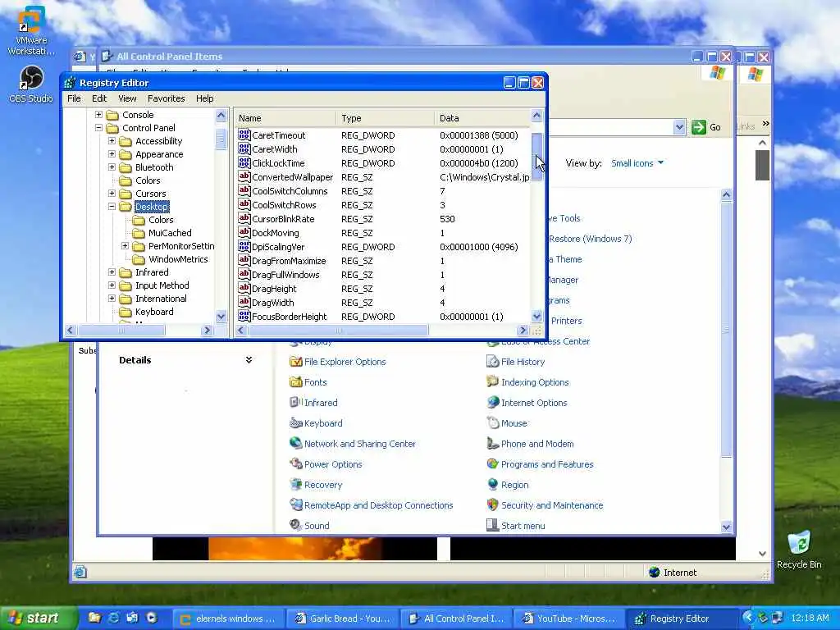Open the Help menu in Registry Editor

[204, 98]
